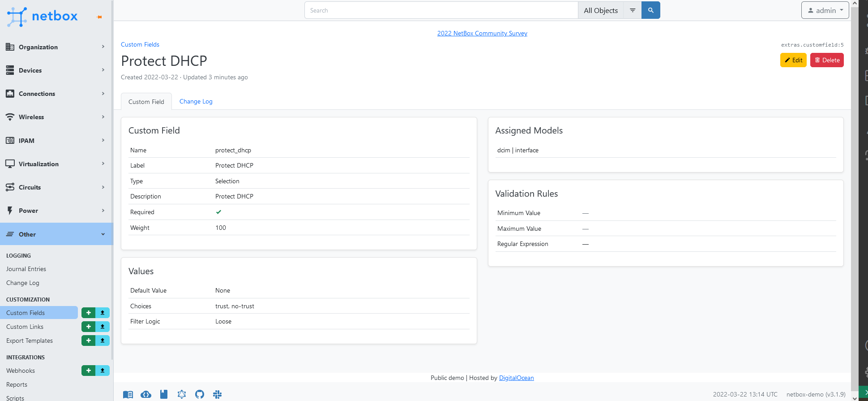This screenshot has width=868, height=401.
Task: Click the red Delete button
Action: (x=827, y=60)
